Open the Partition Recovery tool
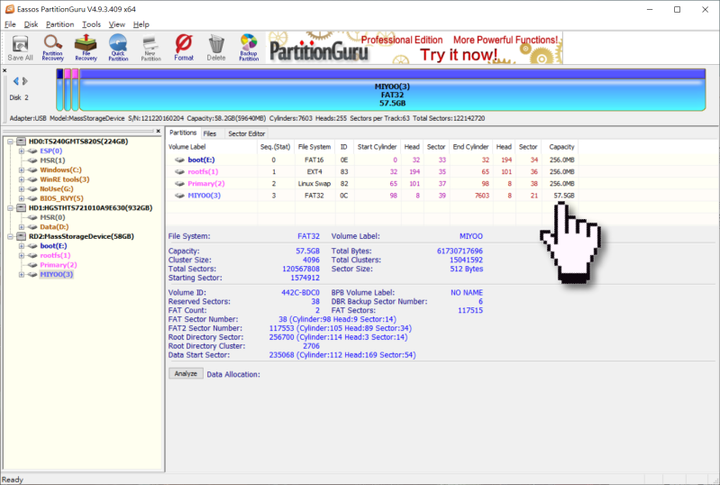720x485 pixels. coord(53,48)
